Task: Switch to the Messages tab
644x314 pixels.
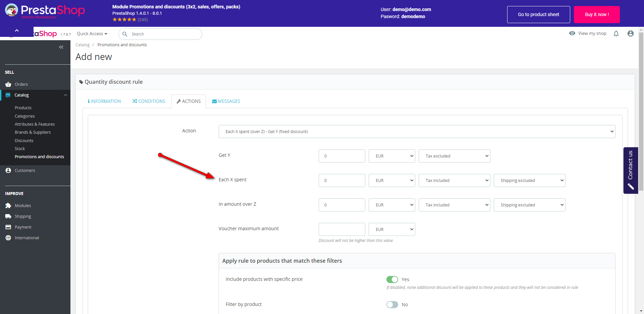Action: (226, 101)
